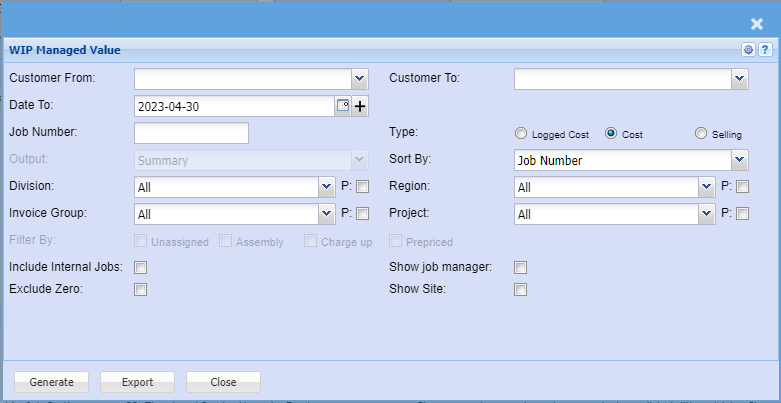Toggle the P checkbox next to Division

(363, 186)
